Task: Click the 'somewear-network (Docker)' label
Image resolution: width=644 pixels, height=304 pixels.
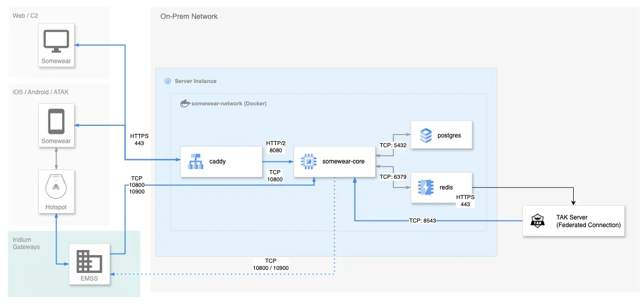Action: [229, 103]
